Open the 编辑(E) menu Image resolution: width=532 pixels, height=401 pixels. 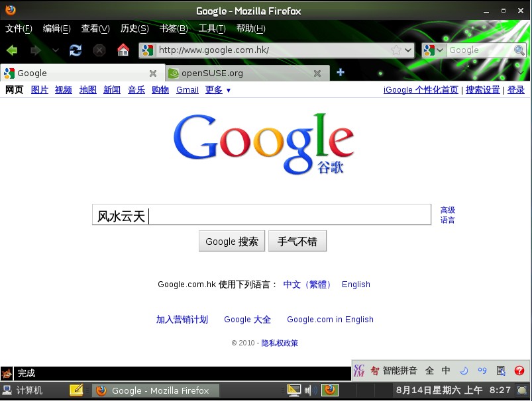[x=57, y=28]
